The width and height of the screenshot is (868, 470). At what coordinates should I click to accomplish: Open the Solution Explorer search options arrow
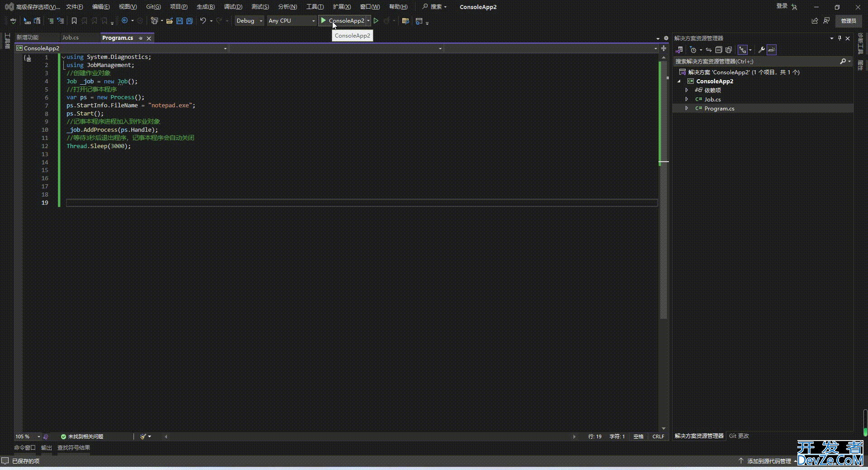click(849, 61)
